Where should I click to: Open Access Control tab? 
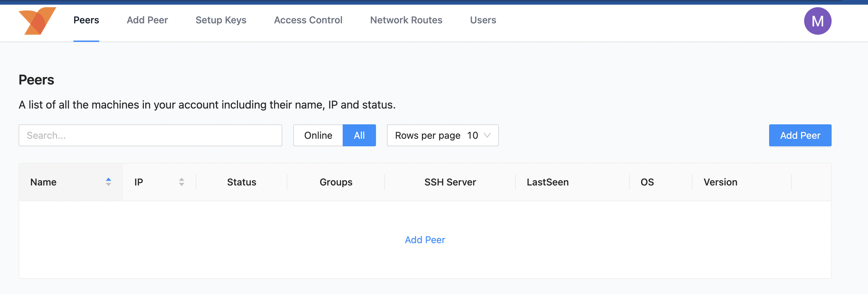click(x=308, y=20)
